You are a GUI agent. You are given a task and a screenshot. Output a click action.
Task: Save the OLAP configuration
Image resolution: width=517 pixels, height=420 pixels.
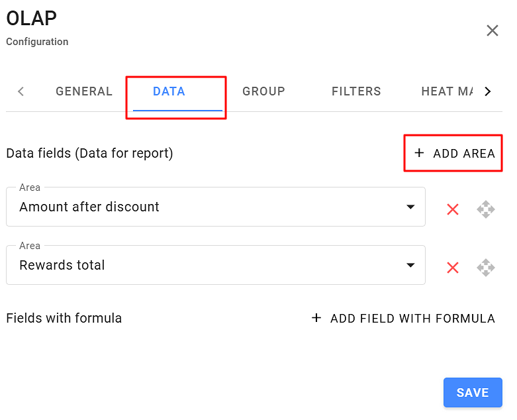click(x=473, y=393)
